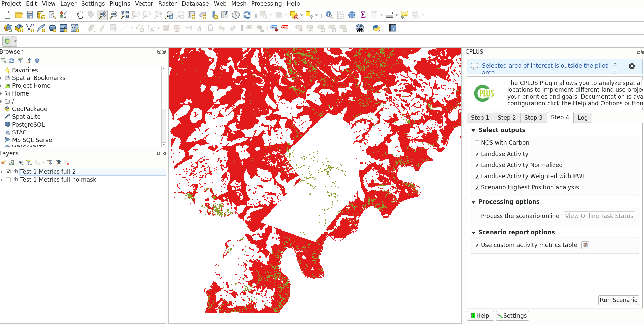The width and height of the screenshot is (644, 325).
Task: Click the Run Scenario button
Action: pyautogui.click(x=619, y=300)
